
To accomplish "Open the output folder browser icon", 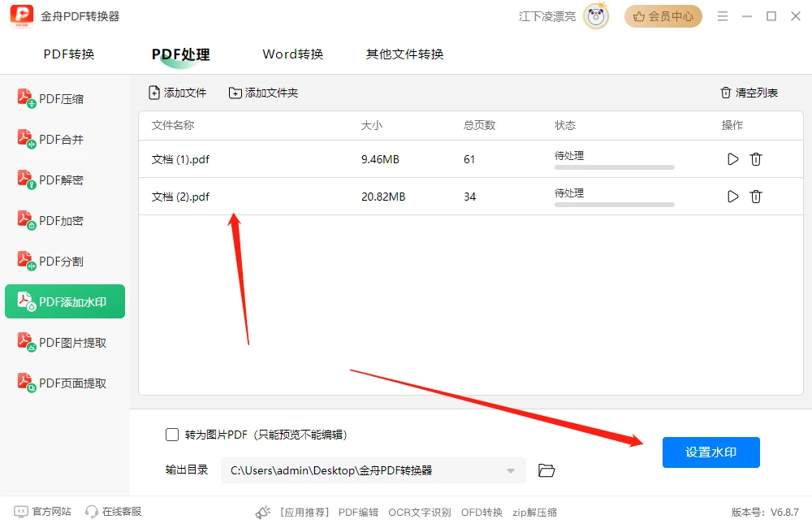I will click(546, 470).
